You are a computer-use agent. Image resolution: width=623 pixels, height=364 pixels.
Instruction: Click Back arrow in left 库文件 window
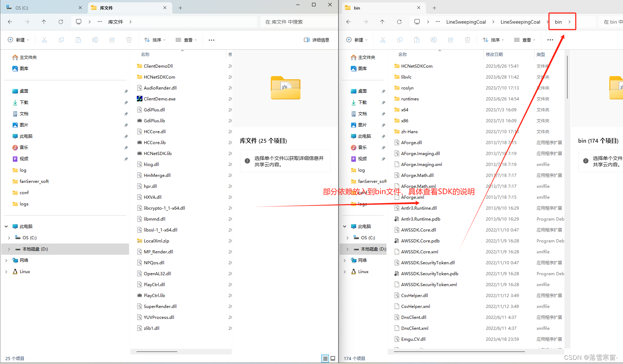[x=10, y=22]
